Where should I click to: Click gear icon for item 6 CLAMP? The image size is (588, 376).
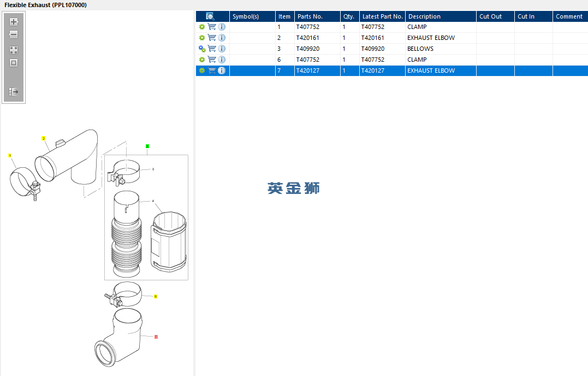[x=202, y=60]
